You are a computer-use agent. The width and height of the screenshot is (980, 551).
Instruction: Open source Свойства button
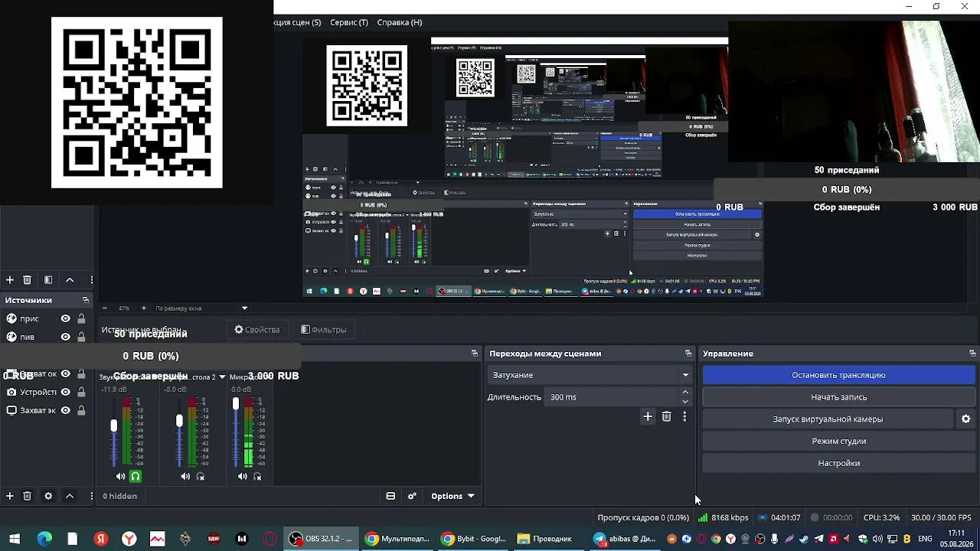257,330
